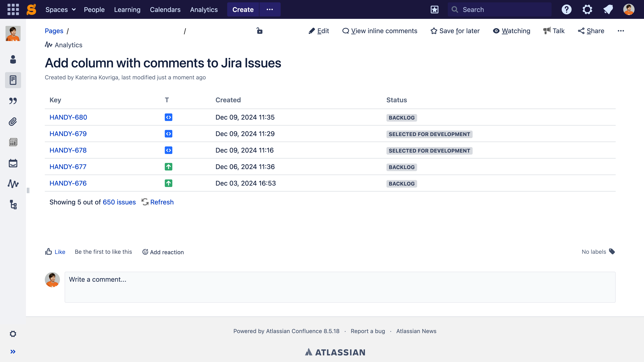Open the attachments paperclip icon in sidebar
The height and width of the screenshot is (362, 644).
[x=13, y=122]
